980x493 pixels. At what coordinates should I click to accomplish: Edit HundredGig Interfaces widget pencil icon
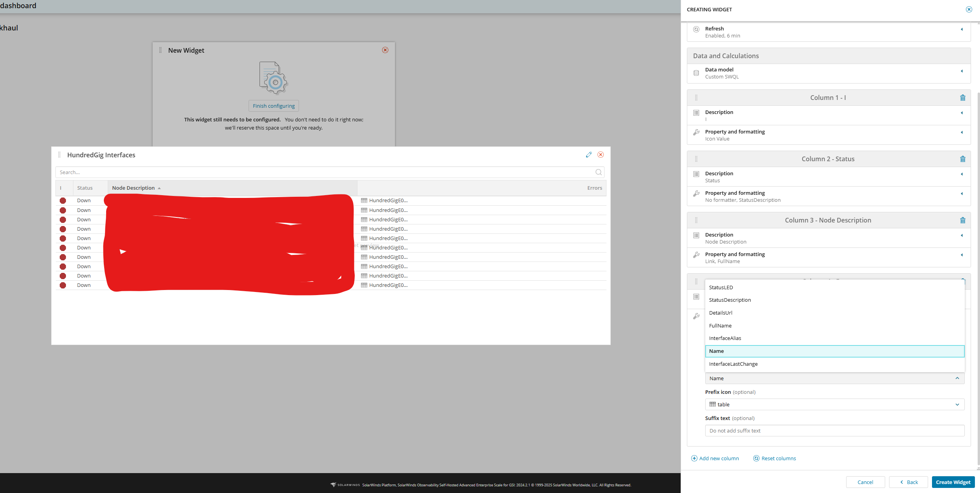589,155
